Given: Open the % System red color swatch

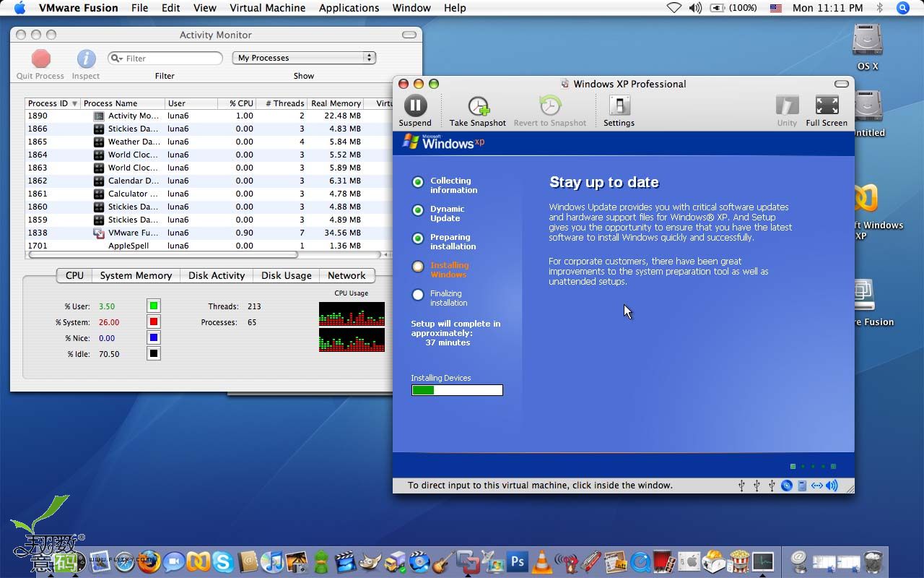Looking at the screenshot, I should (x=153, y=322).
